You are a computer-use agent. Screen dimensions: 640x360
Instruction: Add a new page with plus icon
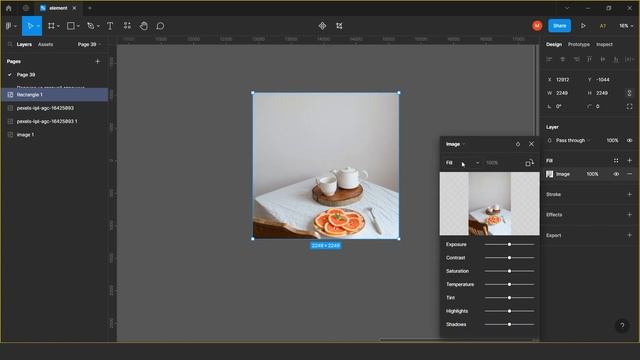(x=97, y=61)
